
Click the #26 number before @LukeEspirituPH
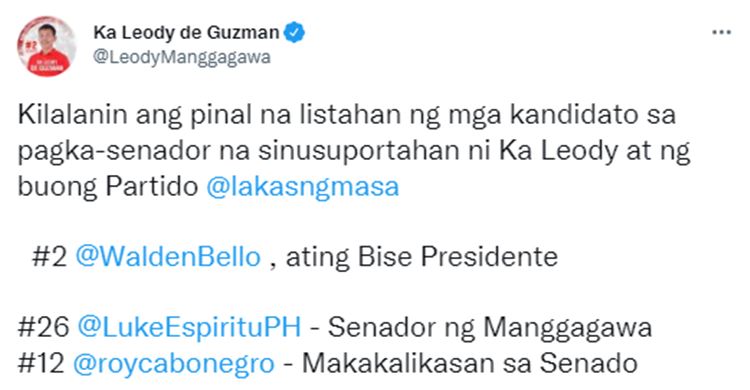coord(44,328)
